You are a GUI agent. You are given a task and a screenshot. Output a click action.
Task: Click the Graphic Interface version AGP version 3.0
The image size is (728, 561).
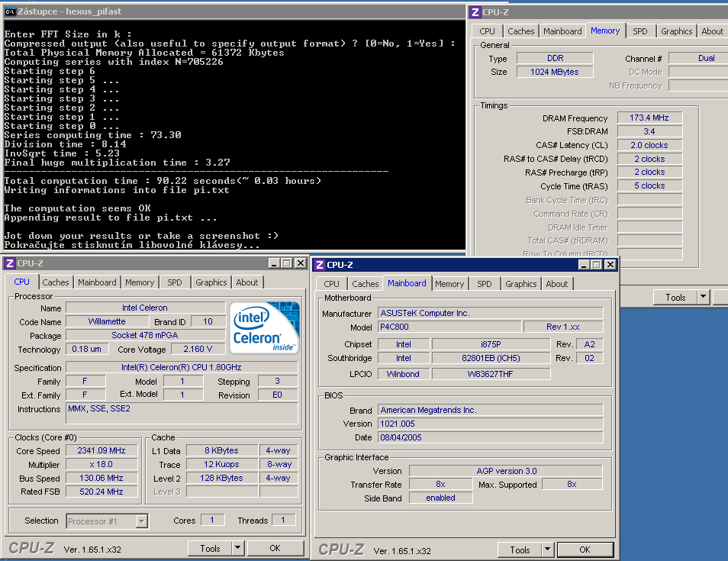click(x=506, y=471)
